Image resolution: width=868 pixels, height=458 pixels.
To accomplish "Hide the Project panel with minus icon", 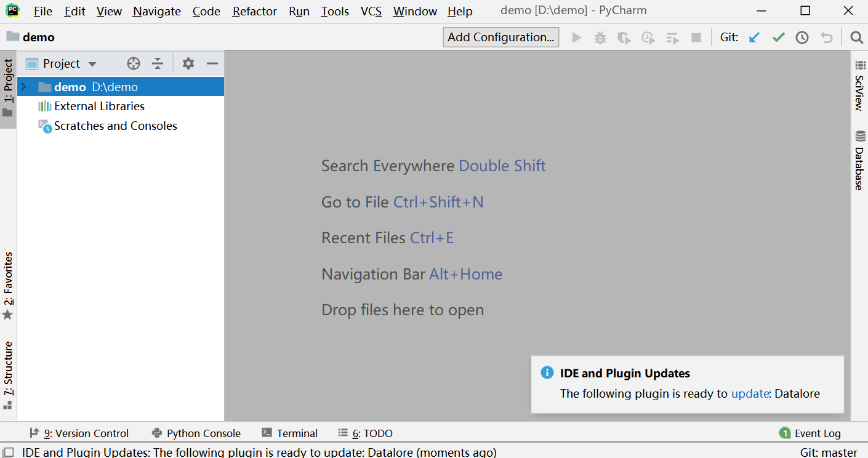I will coord(212,63).
